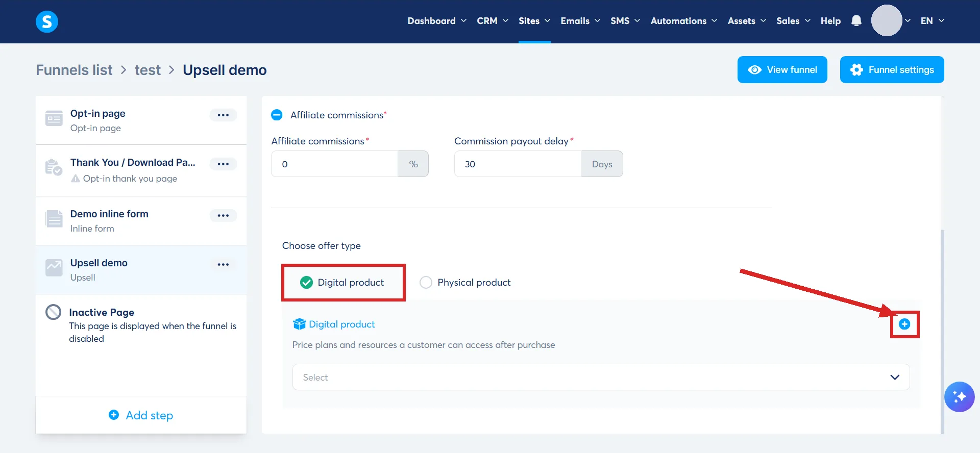Collapse Affiliate commissions with minus icon
The height and width of the screenshot is (453, 980).
click(x=277, y=115)
